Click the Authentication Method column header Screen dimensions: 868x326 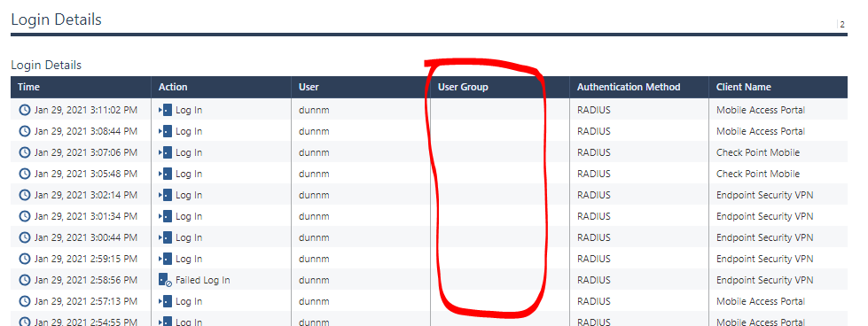click(629, 87)
